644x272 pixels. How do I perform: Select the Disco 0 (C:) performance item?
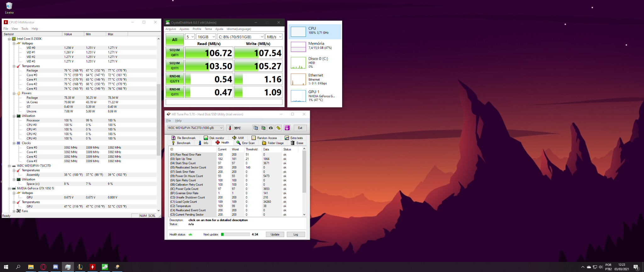pos(315,63)
